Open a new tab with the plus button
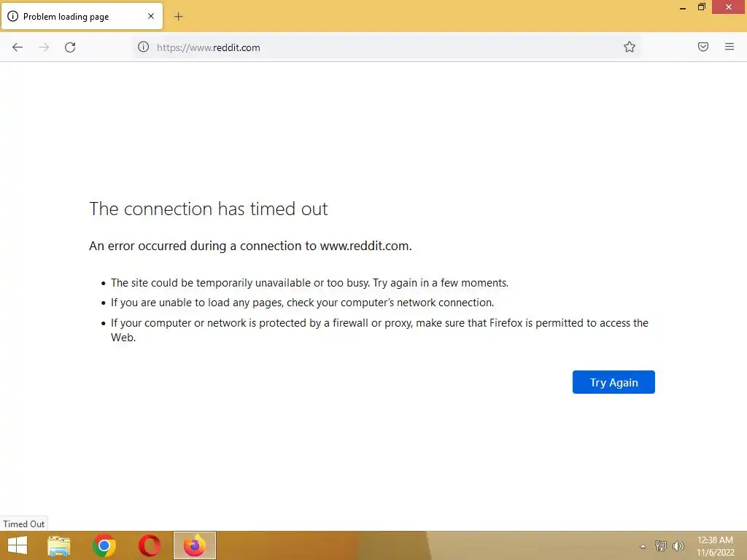Screen dimensions: 747x560 [178, 17]
